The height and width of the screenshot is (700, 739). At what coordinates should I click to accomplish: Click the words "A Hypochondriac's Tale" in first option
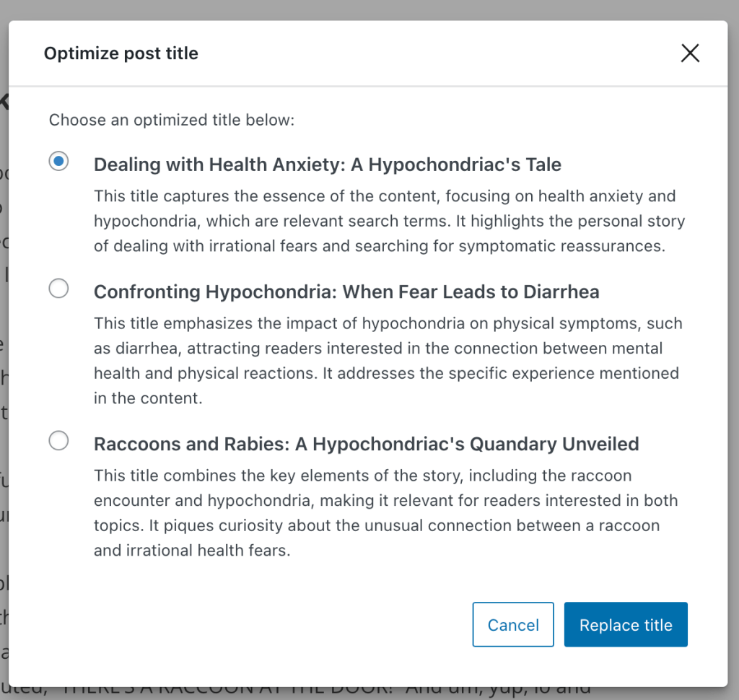click(x=465, y=165)
